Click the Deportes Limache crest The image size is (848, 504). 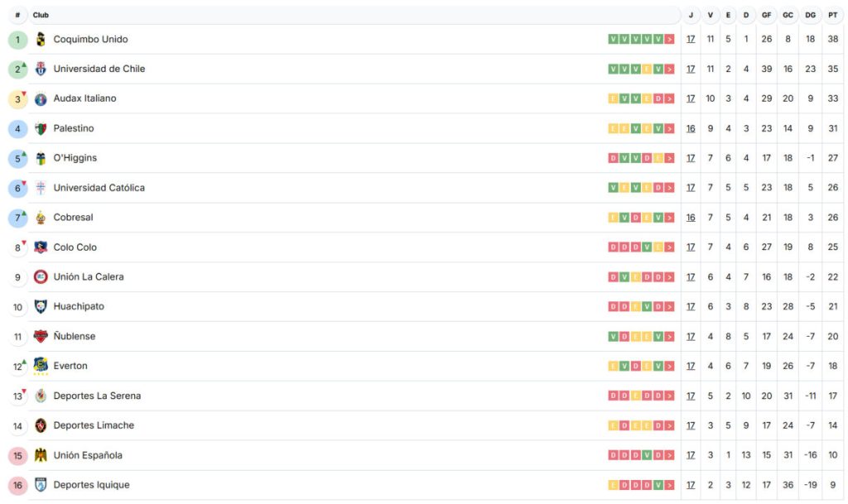coord(41,425)
